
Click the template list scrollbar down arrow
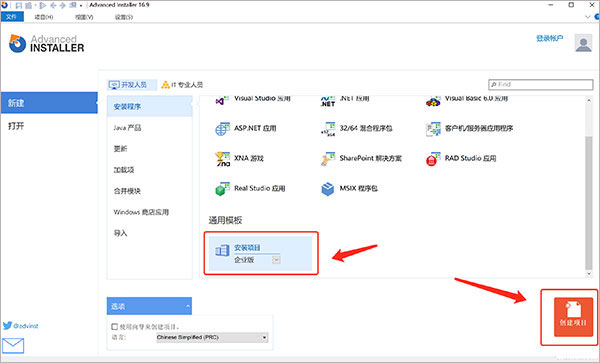[589, 274]
